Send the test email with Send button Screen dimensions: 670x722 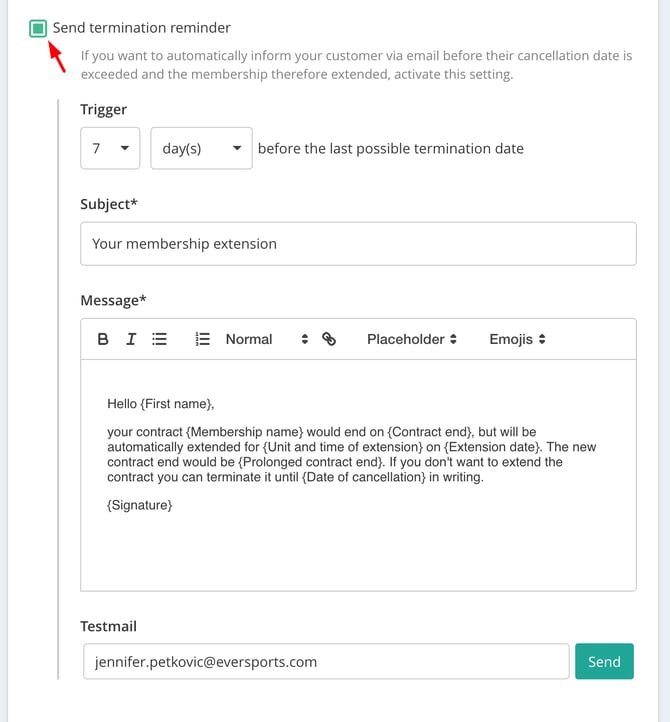click(x=604, y=661)
